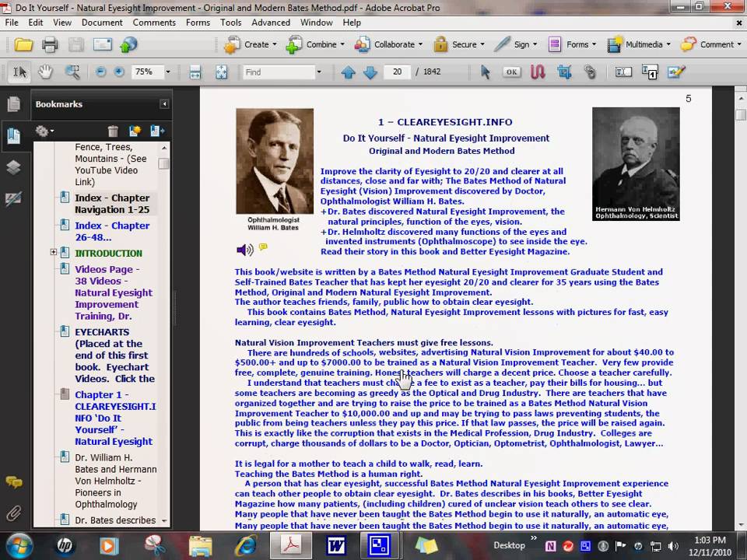Open the Advanced menu
Screen dimensions: 747x560
[x=271, y=23]
